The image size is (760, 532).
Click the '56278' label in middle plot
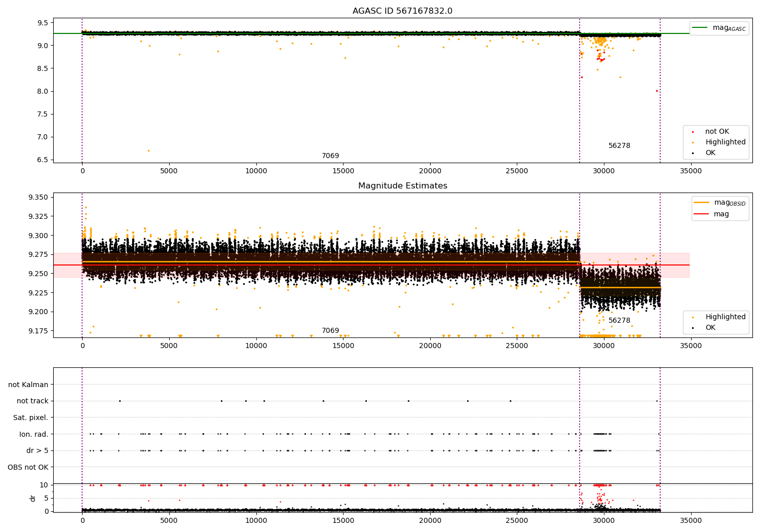[x=619, y=321]
